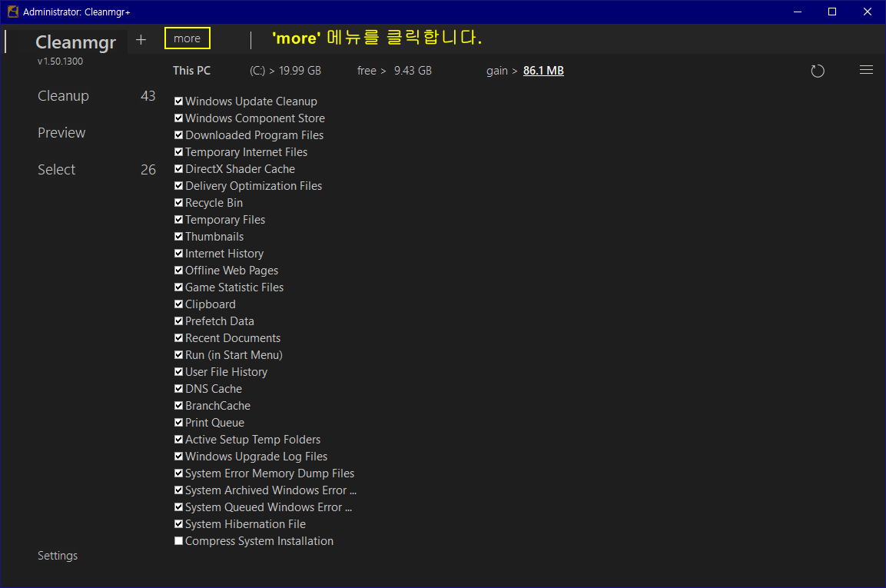The image size is (886, 588).
Task: Click the Select count 26
Action: (x=148, y=170)
